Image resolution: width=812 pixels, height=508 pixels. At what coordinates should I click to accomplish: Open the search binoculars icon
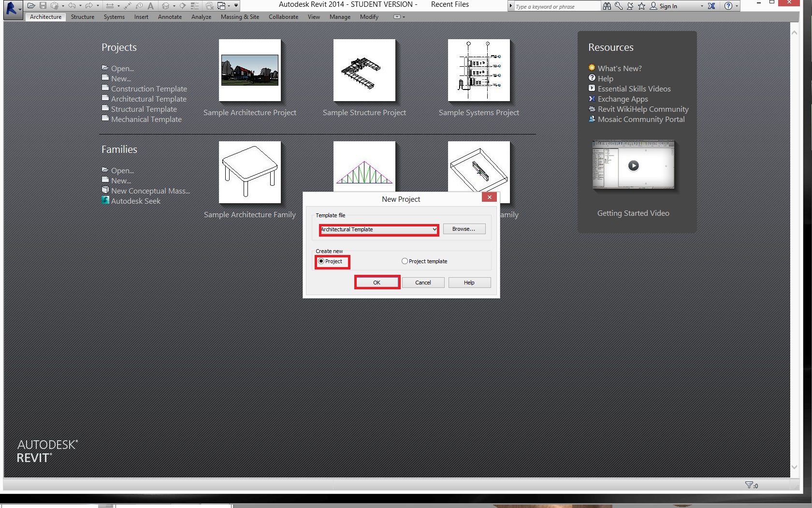608,6
